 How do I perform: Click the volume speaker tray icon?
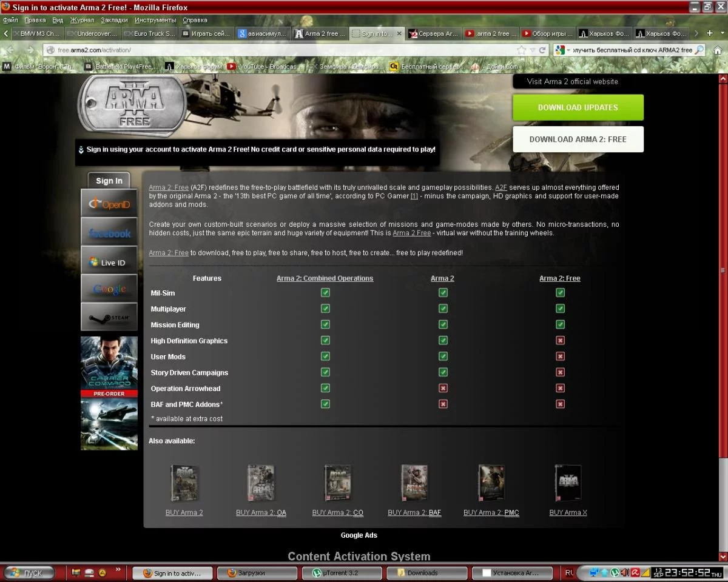coord(625,572)
